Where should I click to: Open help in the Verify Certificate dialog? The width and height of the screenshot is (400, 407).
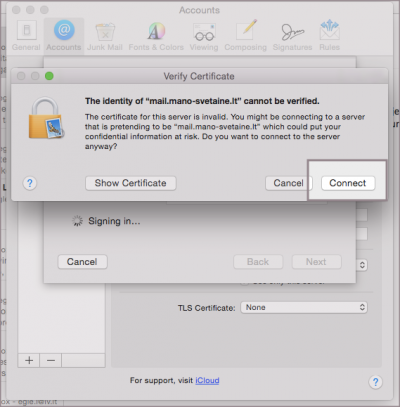pyautogui.click(x=30, y=183)
